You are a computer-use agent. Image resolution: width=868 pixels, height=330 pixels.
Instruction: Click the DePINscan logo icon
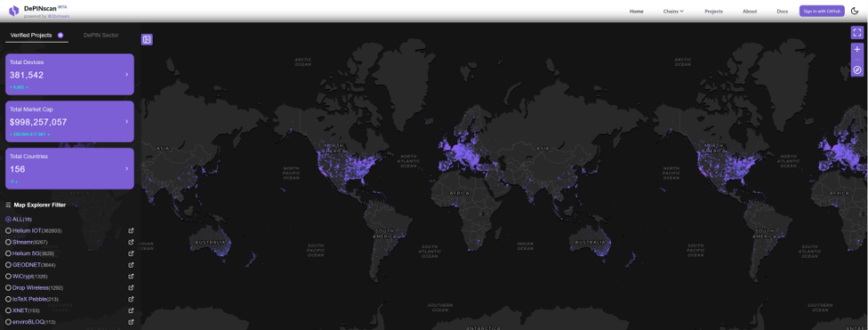(13, 11)
